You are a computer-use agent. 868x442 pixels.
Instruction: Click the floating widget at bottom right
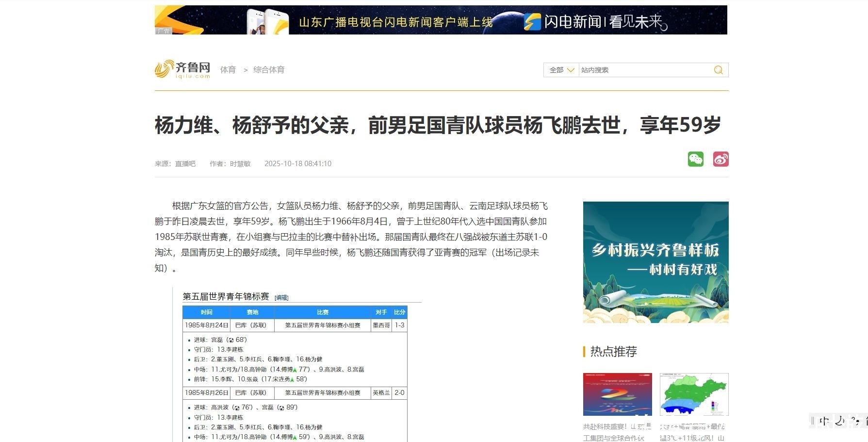coord(838,421)
